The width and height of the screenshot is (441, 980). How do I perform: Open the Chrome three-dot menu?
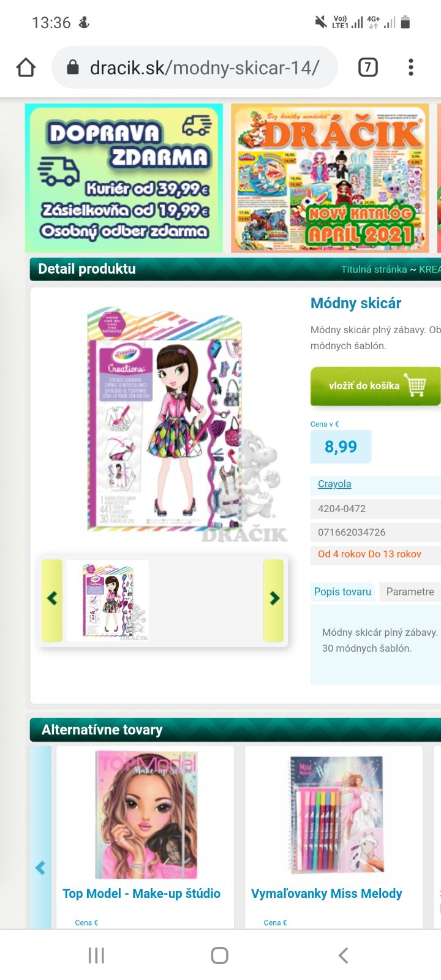411,67
